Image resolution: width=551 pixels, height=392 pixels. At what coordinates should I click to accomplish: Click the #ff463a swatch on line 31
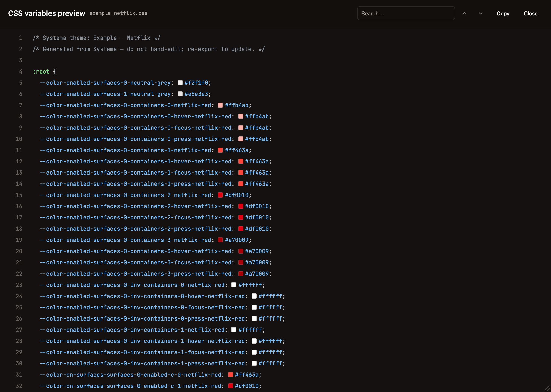tap(231, 375)
